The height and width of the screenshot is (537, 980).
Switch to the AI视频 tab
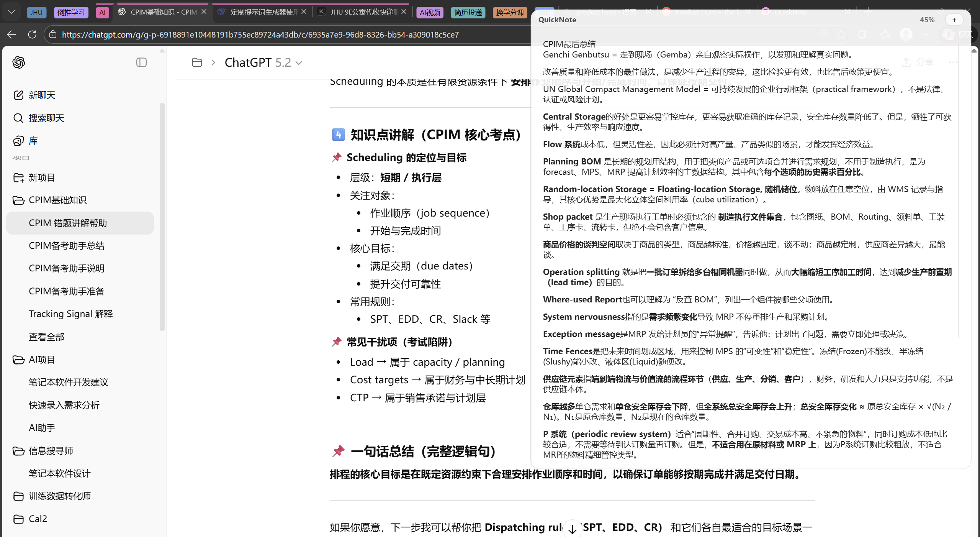pyautogui.click(x=429, y=12)
